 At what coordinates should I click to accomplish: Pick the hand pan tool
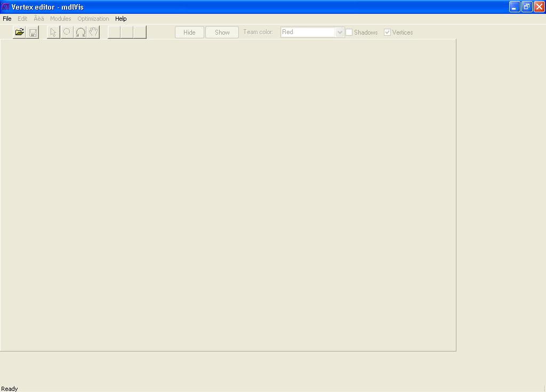tap(93, 32)
